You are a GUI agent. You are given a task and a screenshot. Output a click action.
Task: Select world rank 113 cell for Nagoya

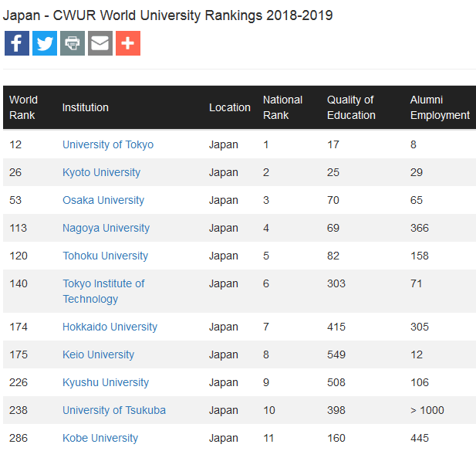(19, 228)
